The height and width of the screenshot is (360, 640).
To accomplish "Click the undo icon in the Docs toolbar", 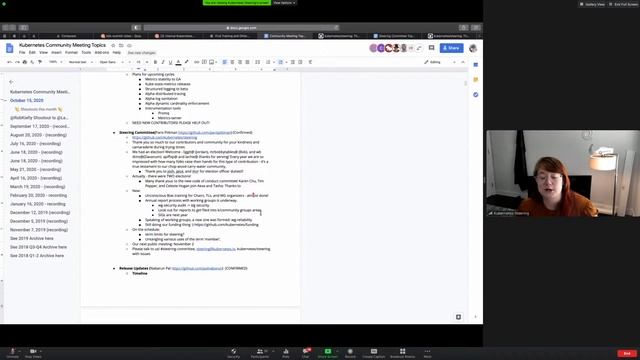I will [x=9, y=62].
